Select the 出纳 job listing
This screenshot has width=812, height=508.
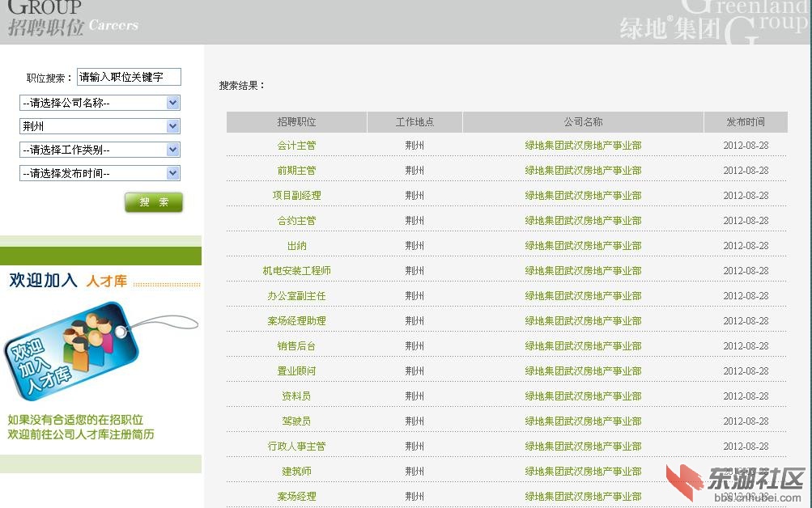click(296, 246)
